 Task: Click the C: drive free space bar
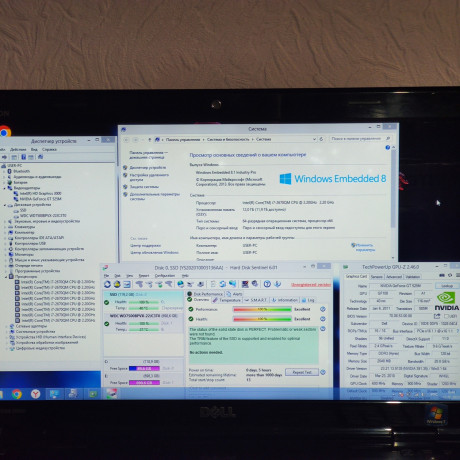144,368
